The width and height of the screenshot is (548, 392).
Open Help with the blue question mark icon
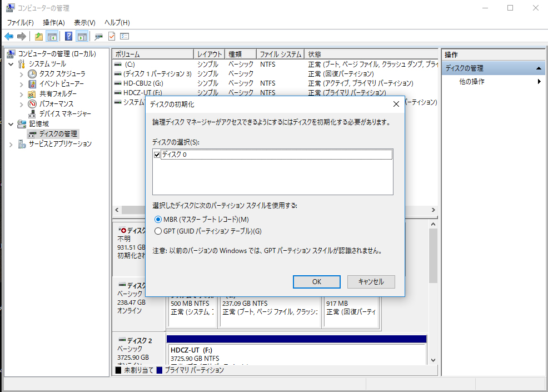68,37
